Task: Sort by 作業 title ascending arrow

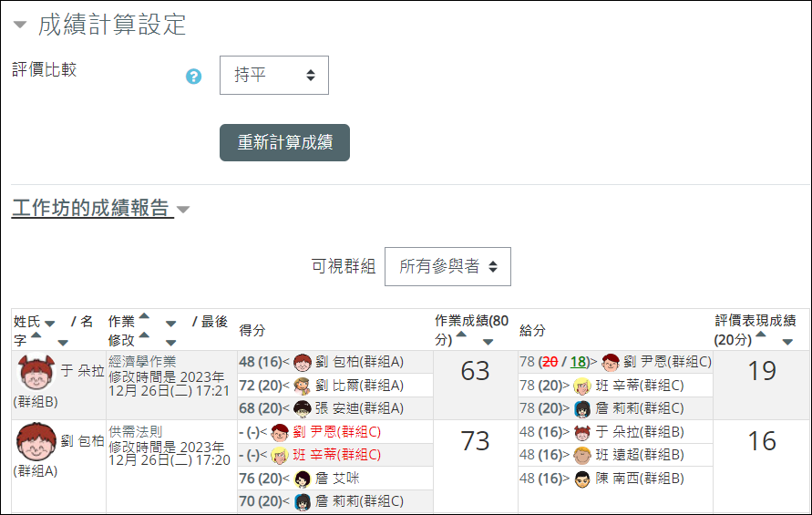Action: pos(145,315)
